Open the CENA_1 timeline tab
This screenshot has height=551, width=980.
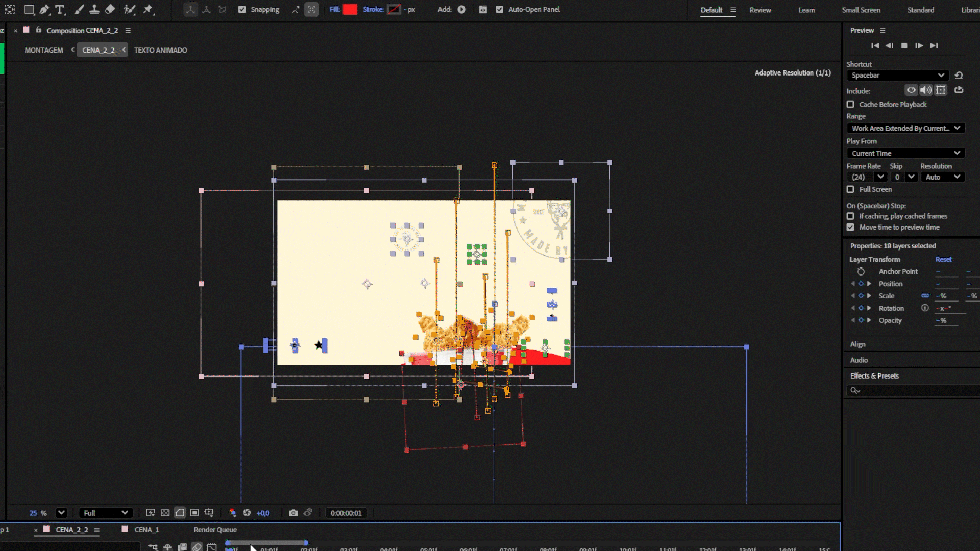click(146, 530)
